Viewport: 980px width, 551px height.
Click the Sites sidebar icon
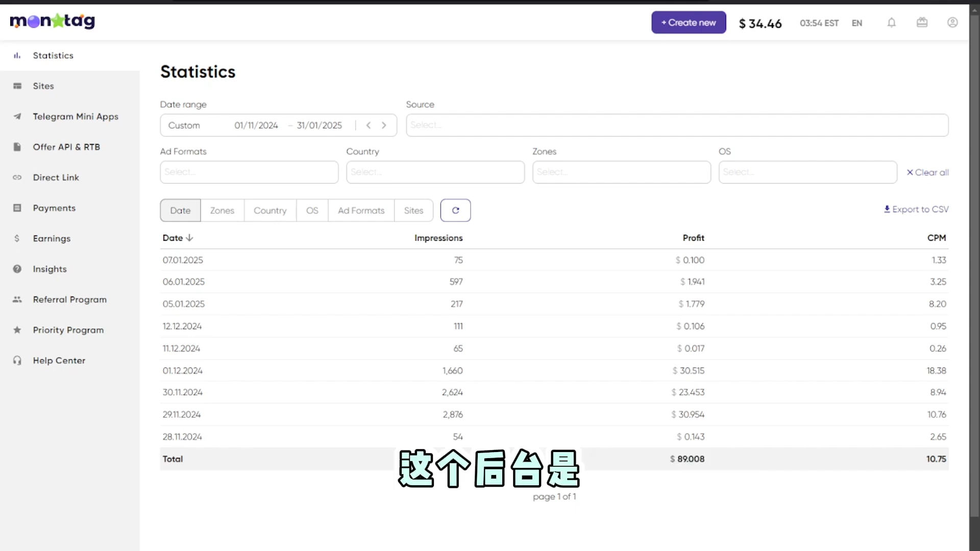pyautogui.click(x=17, y=86)
